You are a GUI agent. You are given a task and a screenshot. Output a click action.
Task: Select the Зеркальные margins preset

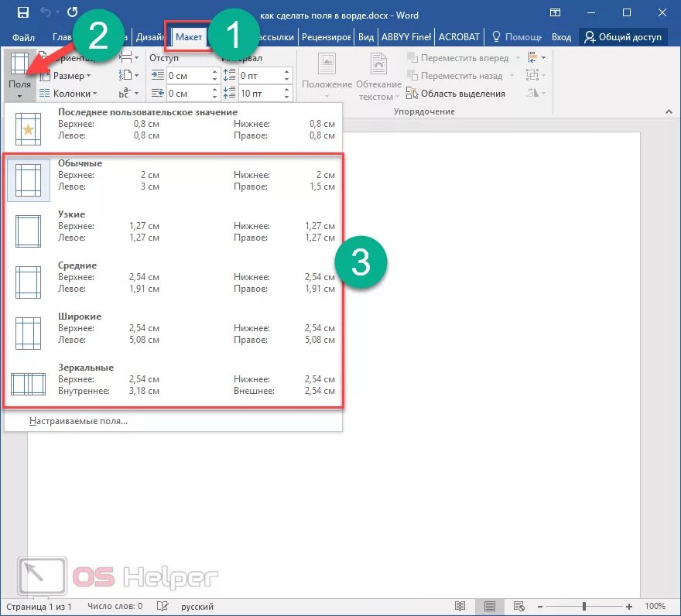pyautogui.click(x=173, y=383)
